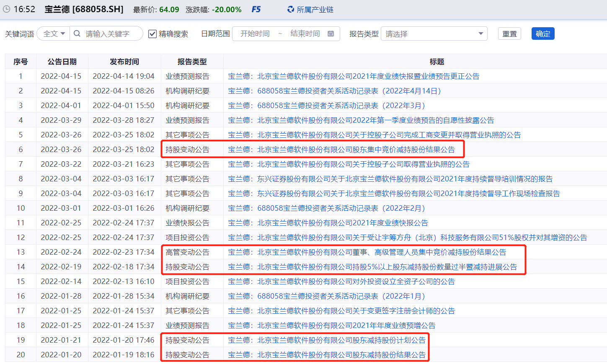
Task: Click the blue 确定 confirm button
Action: click(542, 34)
